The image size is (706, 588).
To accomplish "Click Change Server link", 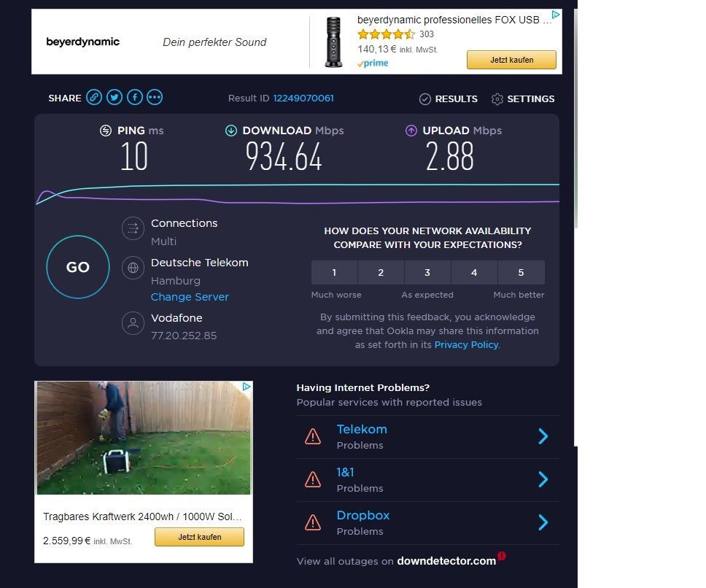I will point(190,297).
